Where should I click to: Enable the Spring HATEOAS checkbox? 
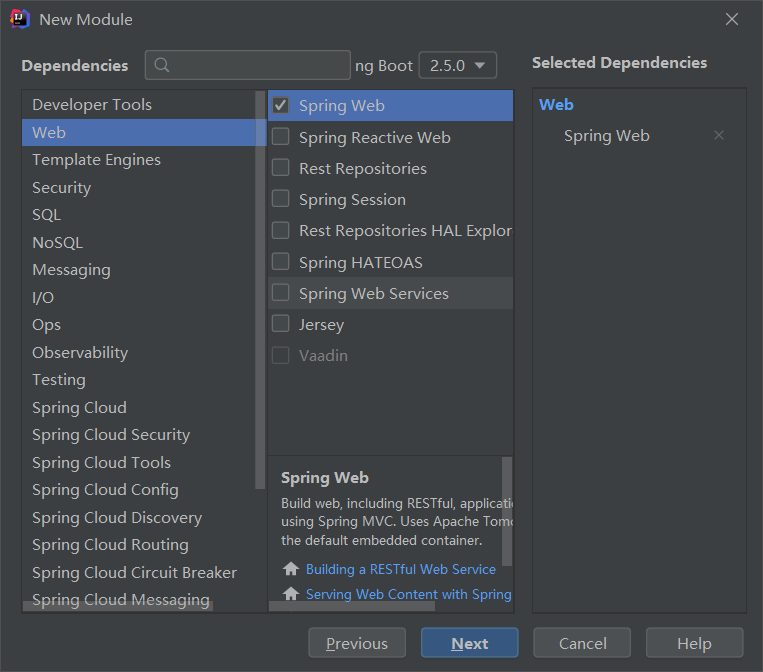(x=281, y=262)
